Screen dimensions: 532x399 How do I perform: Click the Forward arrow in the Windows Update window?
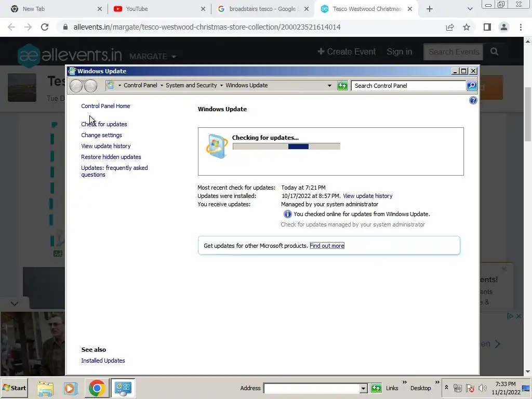point(90,86)
